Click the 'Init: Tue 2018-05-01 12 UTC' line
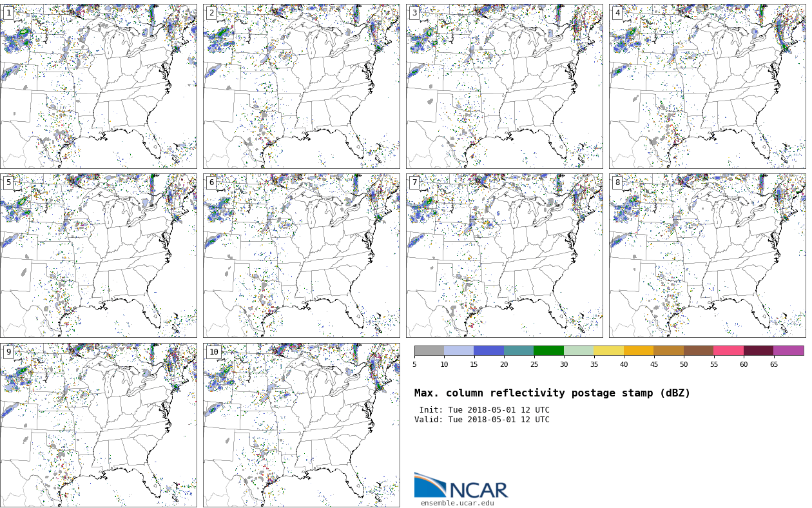Viewport: 812px width, 508px height. 485,410
